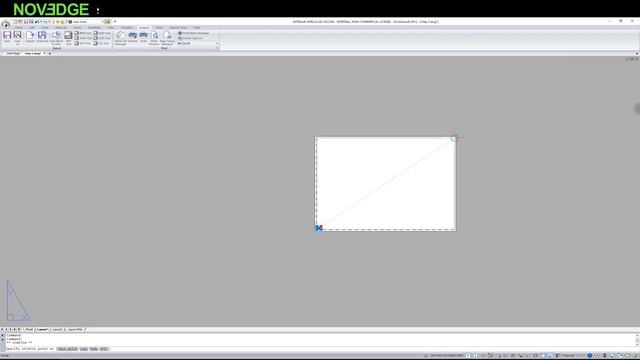The width and height of the screenshot is (640, 360).
Task: Choose the Copy command option
Action: (x=84, y=349)
